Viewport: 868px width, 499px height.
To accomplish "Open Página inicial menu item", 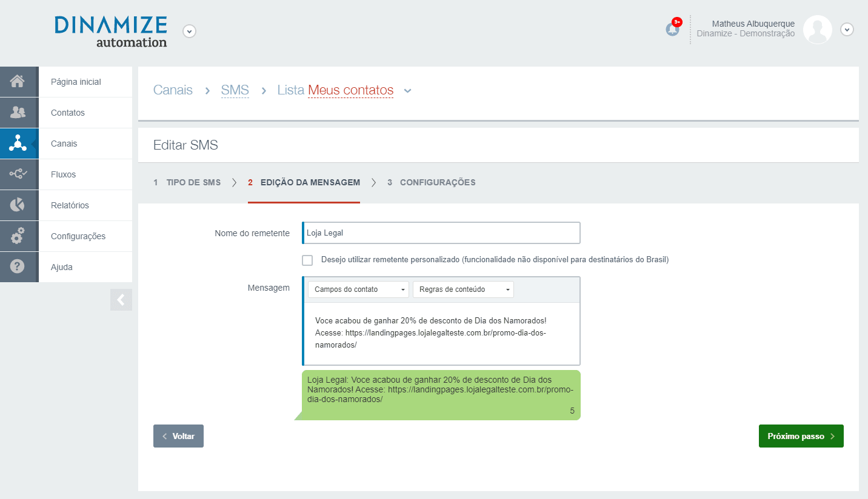I will click(76, 82).
